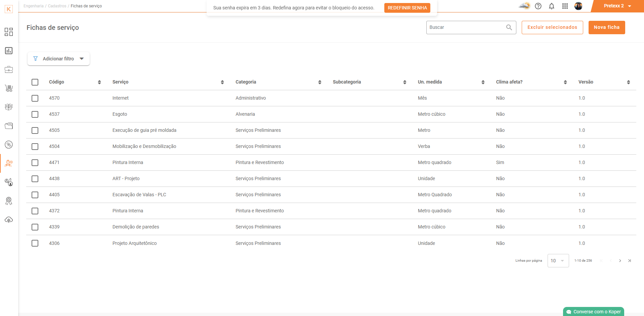Open the engineering worker sidebar icon
This screenshot has width=644, height=316.
(x=9, y=163)
